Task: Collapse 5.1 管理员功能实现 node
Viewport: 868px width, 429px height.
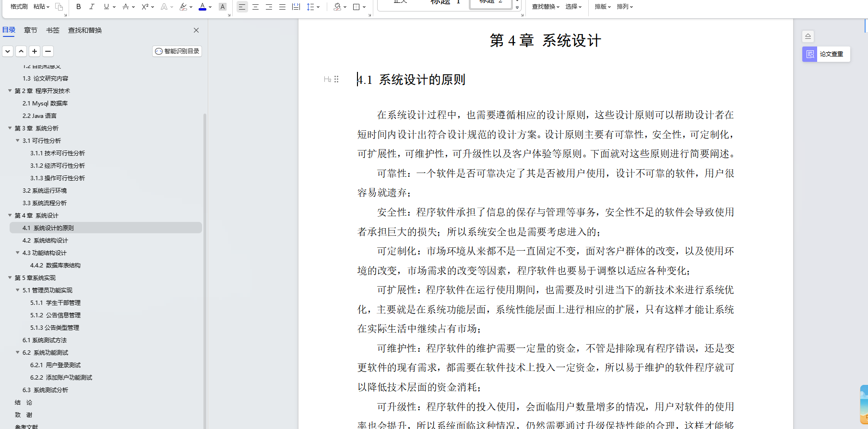Action: pyautogui.click(x=18, y=290)
